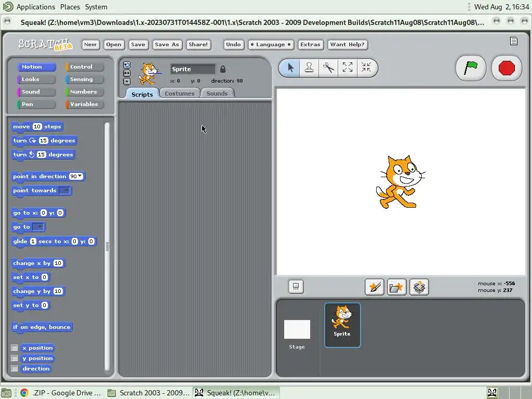Select the arrow pointer tool
This screenshot has width=532, height=399.
tap(290, 68)
